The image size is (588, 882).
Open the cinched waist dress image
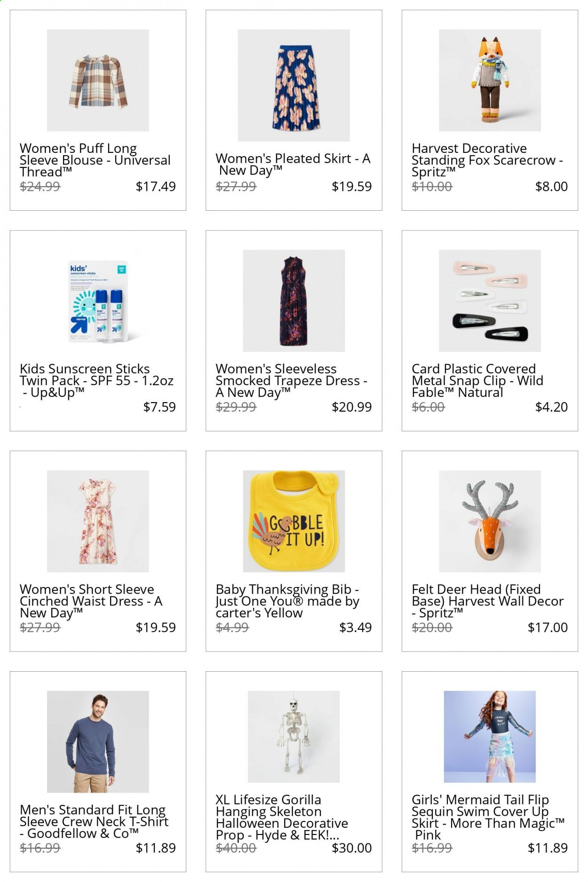point(98,521)
